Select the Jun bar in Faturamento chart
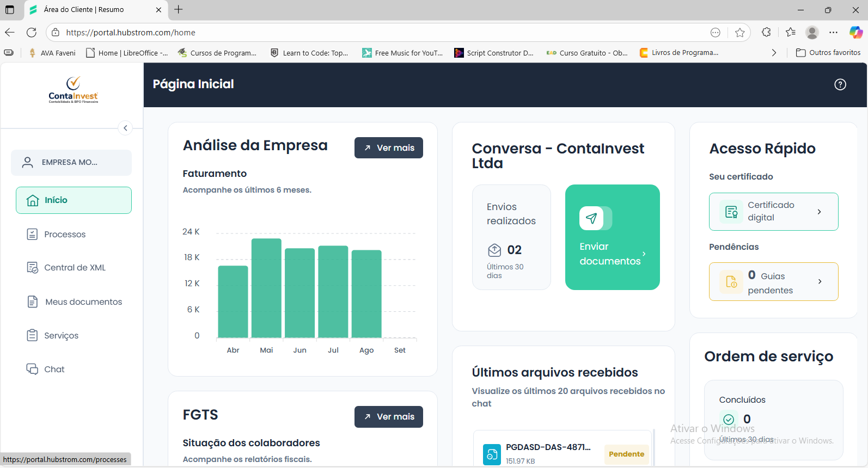868x468 pixels. tap(300, 293)
